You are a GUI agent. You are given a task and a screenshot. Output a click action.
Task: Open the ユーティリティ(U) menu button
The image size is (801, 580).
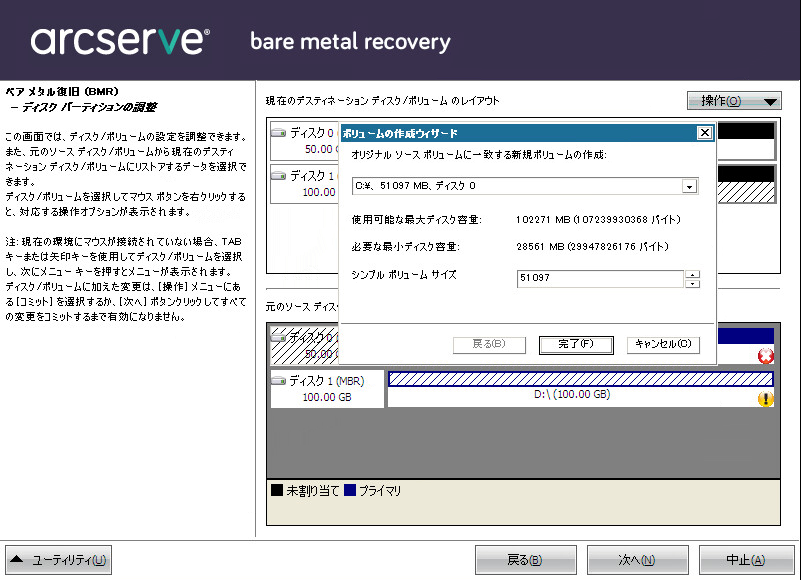[x=58, y=560]
